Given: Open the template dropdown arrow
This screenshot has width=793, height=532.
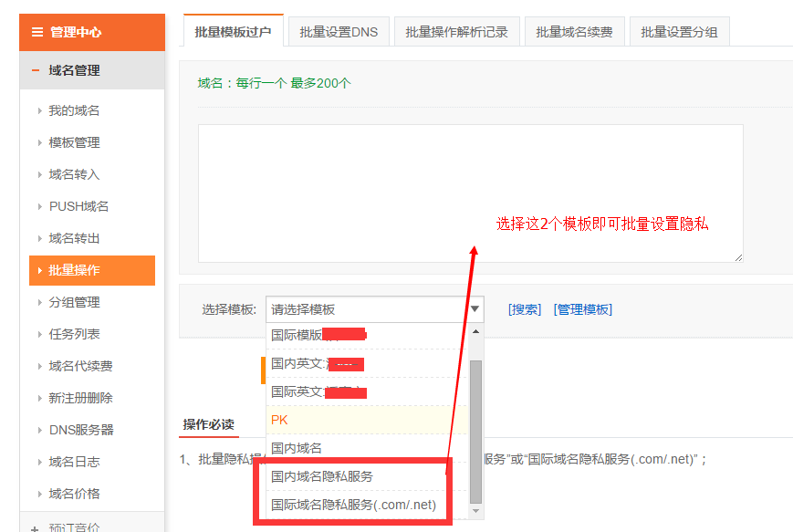Looking at the screenshot, I should point(475,309).
